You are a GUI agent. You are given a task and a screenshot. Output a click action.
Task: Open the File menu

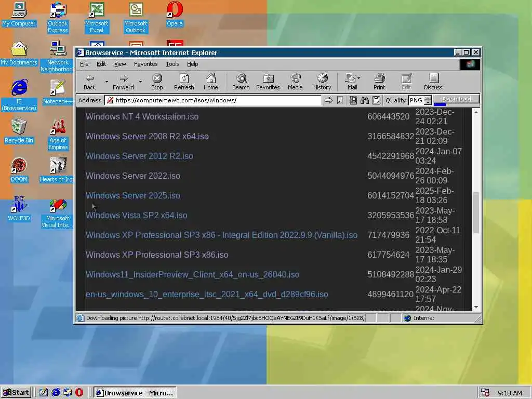[84, 64]
